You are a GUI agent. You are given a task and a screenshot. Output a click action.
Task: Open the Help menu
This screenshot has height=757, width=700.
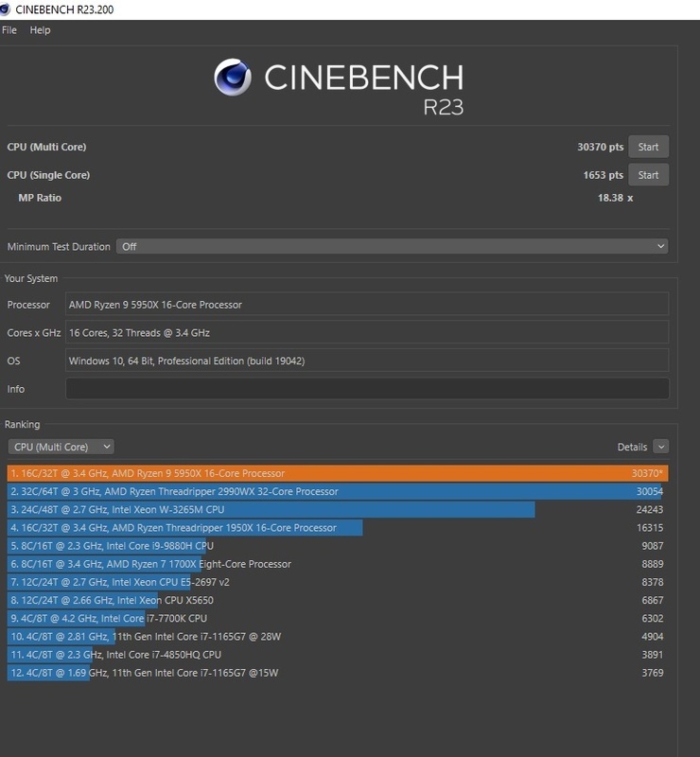click(40, 30)
